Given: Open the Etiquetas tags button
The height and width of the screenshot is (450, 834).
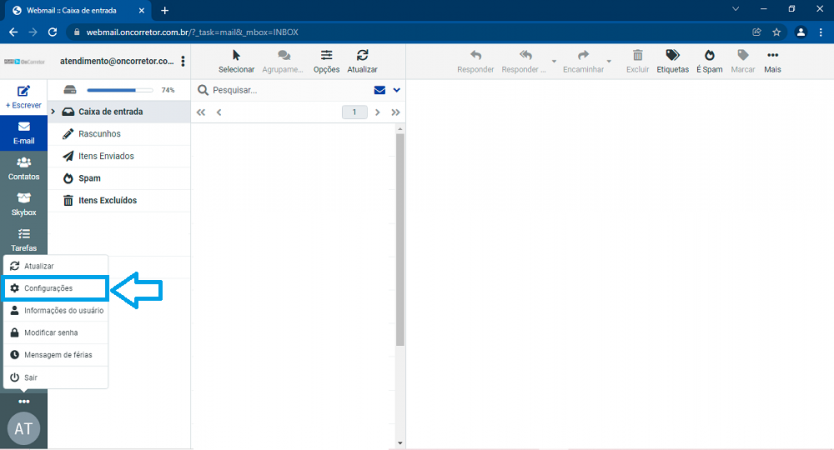Looking at the screenshot, I should pyautogui.click(x=672, y=61).
